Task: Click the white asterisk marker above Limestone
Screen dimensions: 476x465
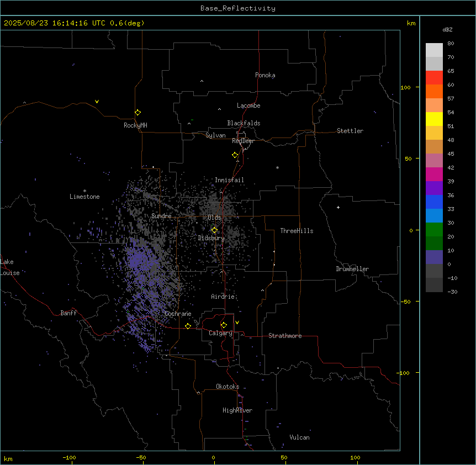Action: pyautogui.click(x=84, y=191)
